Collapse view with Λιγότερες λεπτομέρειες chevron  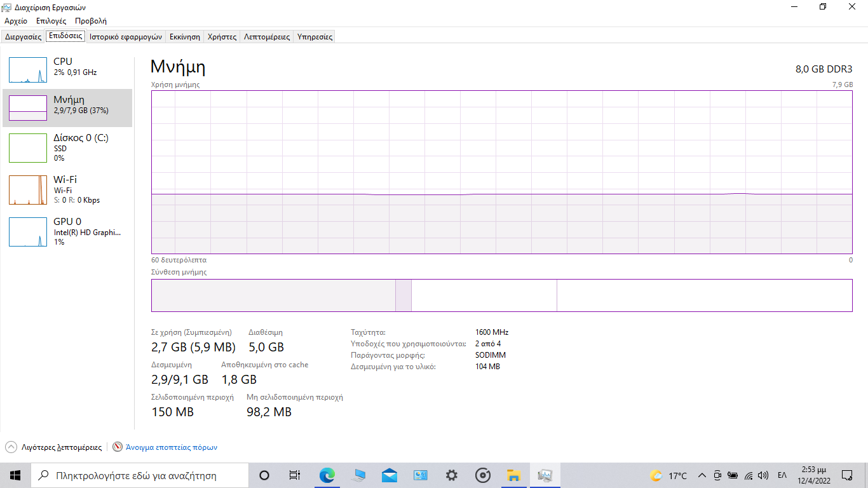tap(11, 447)
